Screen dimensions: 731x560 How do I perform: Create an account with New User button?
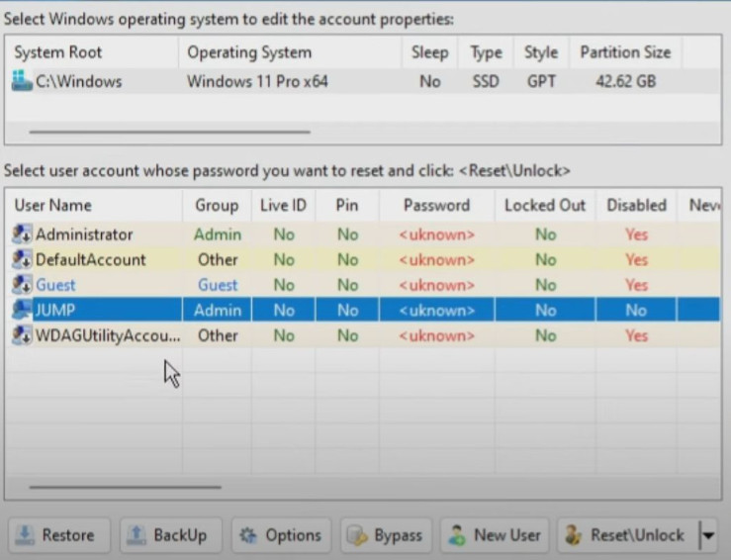[x=495, y=535]
